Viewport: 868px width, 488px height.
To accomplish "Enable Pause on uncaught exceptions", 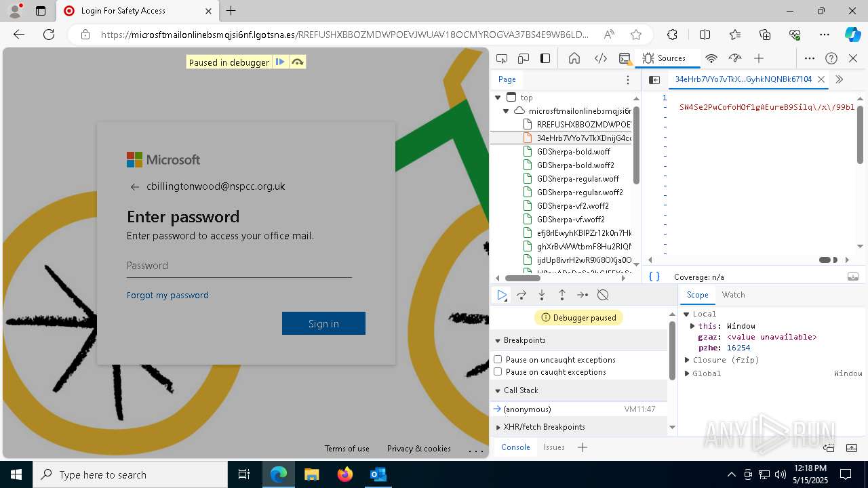I will pyautogui.click(x=498, y=360).
